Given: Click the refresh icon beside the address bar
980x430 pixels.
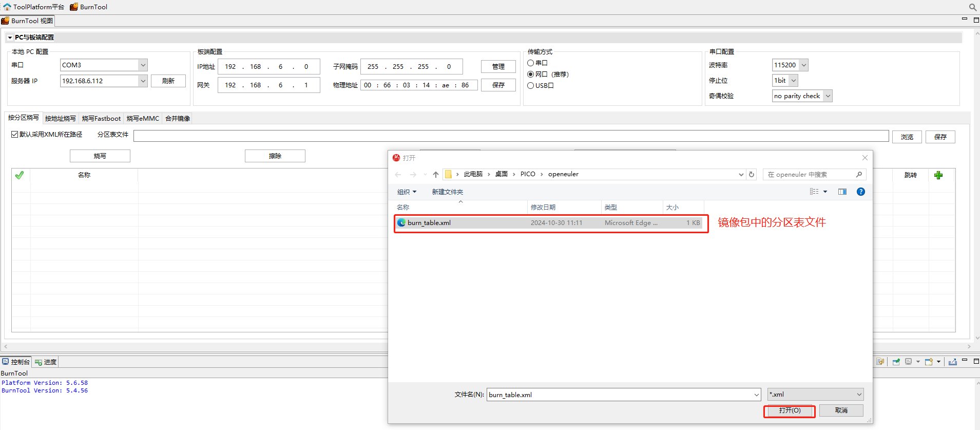Looking at the screenshot, I should click(x=752, y=174).
